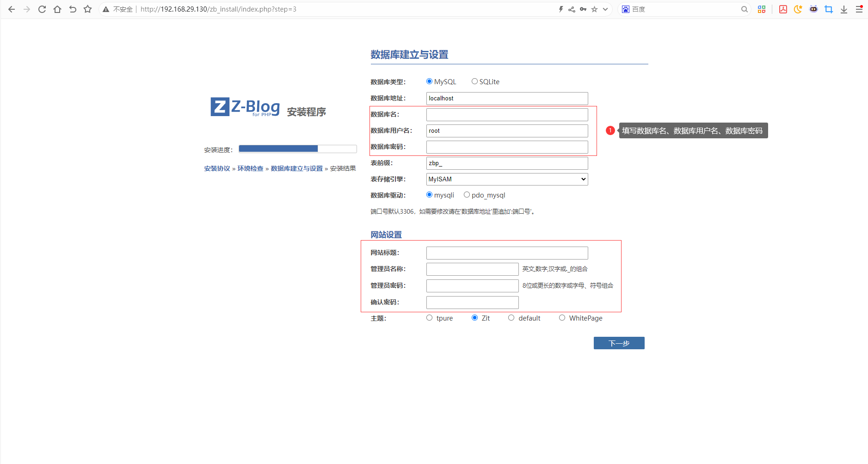Focus the 确认密码 input field

click(x=472, y=303)
